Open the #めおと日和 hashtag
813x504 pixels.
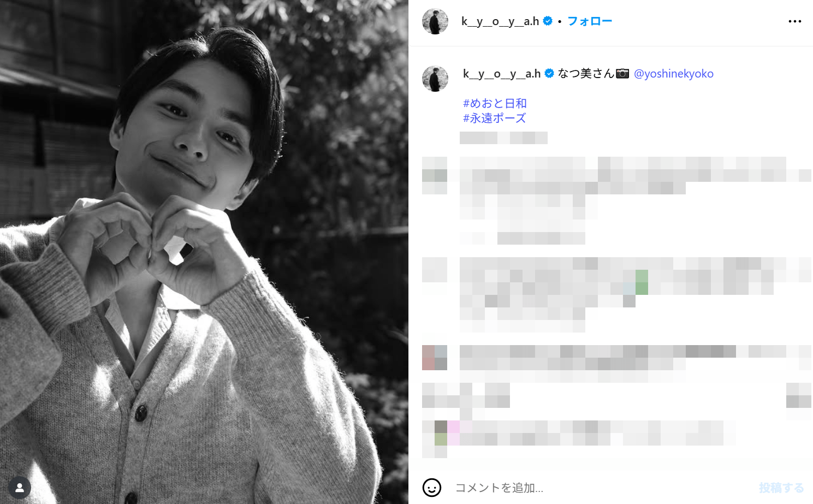(x=495, y=103)
